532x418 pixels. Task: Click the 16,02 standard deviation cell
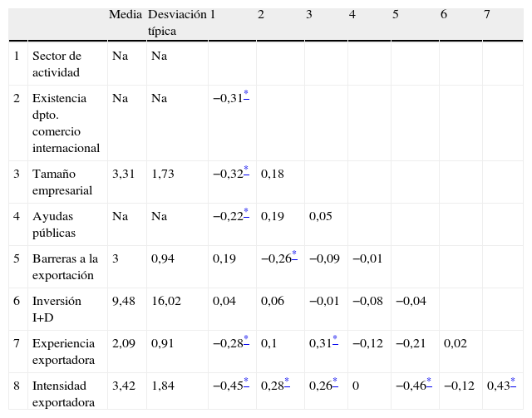166,301
